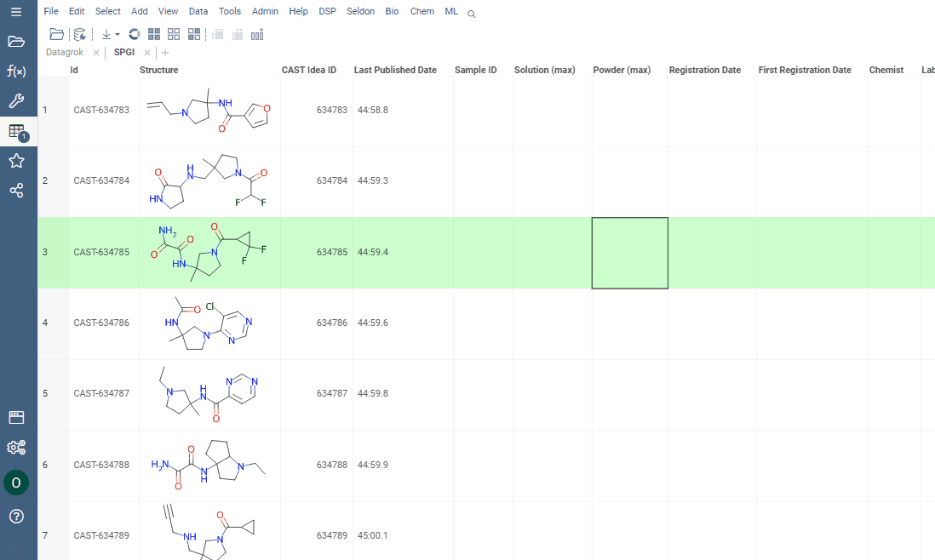Open the histogram chart icon on the toolbar
This screenshot has width=935, height=560.
pos(257,35)
